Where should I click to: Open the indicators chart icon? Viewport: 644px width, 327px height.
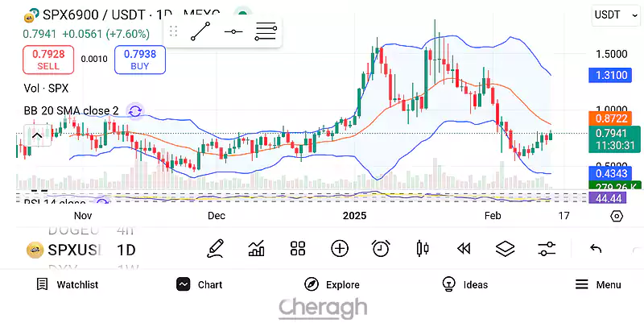click(x=257, y=249)
